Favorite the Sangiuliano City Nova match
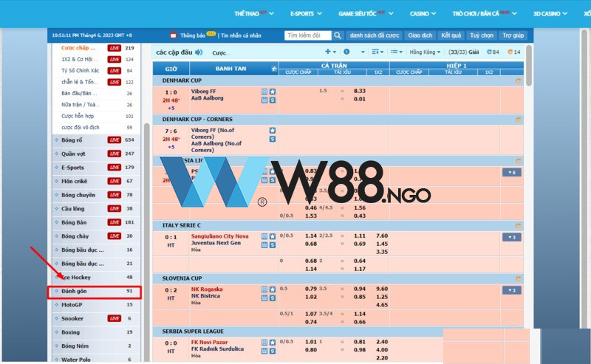Image resolution: width=591 pixels, height=364 pixels. tap(273, 236)
